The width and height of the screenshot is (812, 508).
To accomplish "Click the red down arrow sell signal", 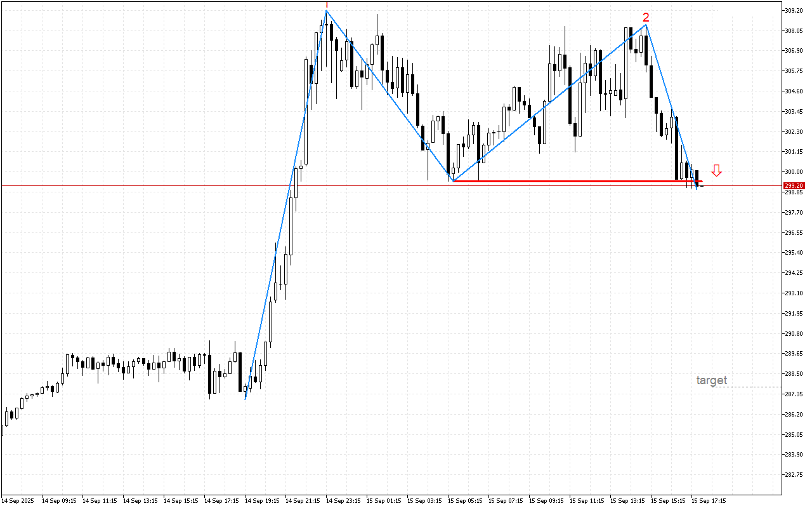I will [x=716, y=170].
